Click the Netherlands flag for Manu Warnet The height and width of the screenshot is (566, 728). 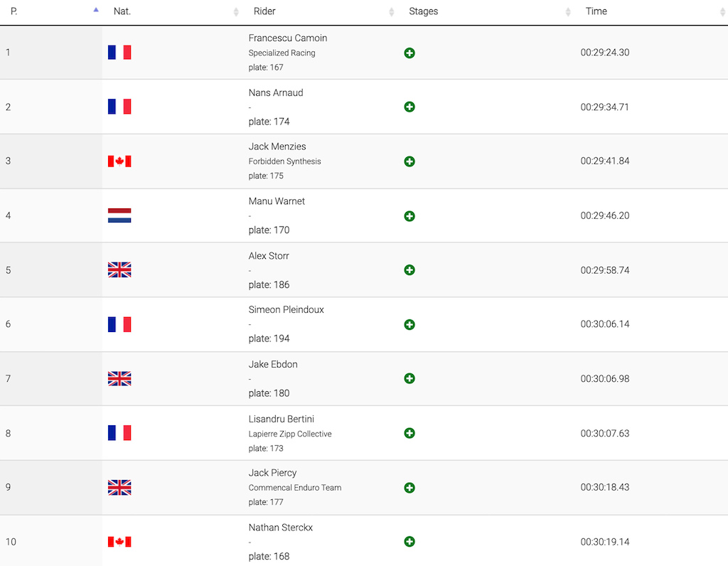pyautogui.click(x=119, y=215)
